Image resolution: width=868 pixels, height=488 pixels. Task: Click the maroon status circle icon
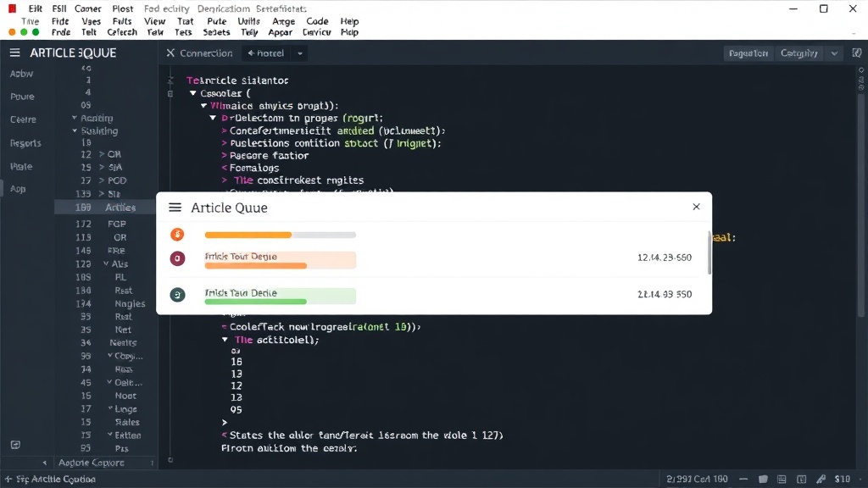click(x=177, y=258)
